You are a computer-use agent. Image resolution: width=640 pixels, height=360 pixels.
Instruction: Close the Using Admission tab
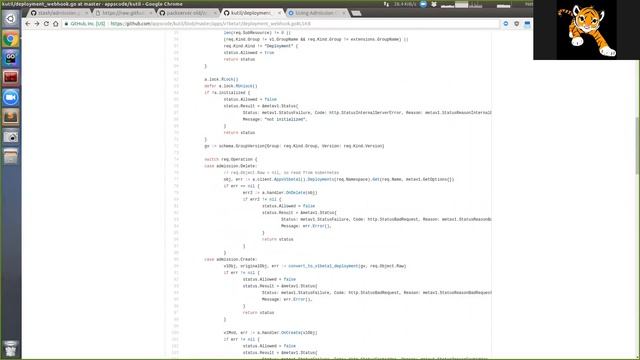click(x=344, y=13)
